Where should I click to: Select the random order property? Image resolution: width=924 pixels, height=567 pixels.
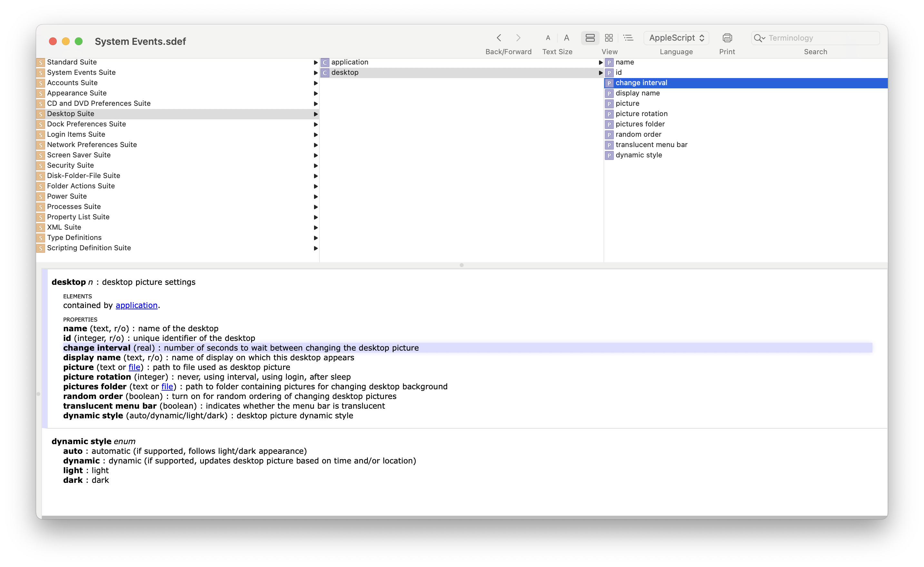coord(746,134)
